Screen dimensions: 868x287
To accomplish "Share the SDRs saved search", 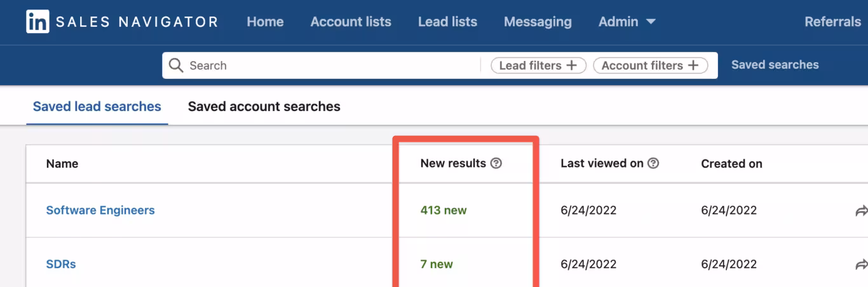I will click(861, 264).
